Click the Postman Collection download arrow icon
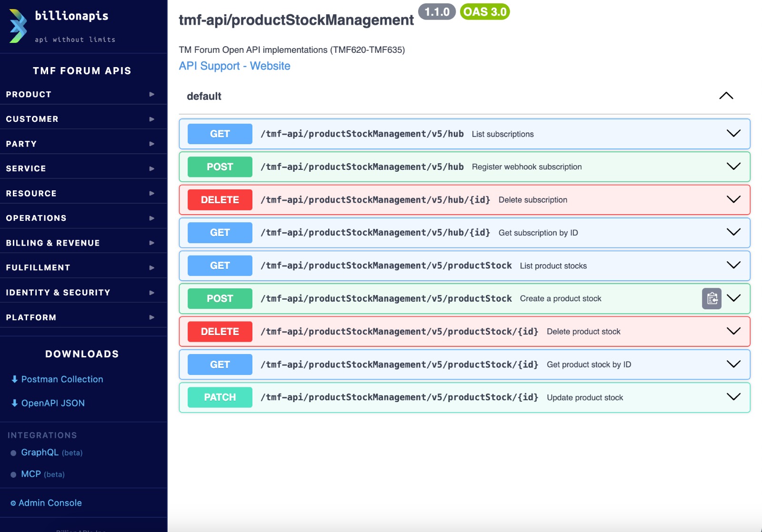This screenshot has width=762, height=532. click(14, 379)
